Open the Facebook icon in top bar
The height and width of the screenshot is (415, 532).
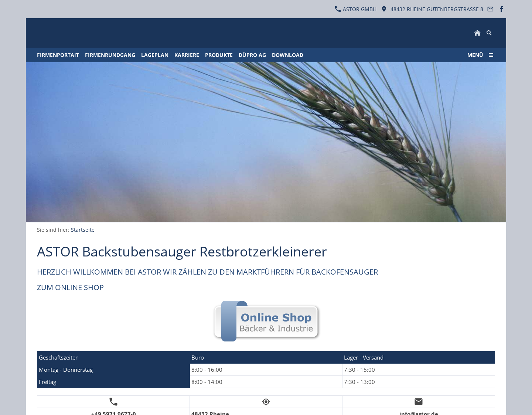click(x=501, y=9)
